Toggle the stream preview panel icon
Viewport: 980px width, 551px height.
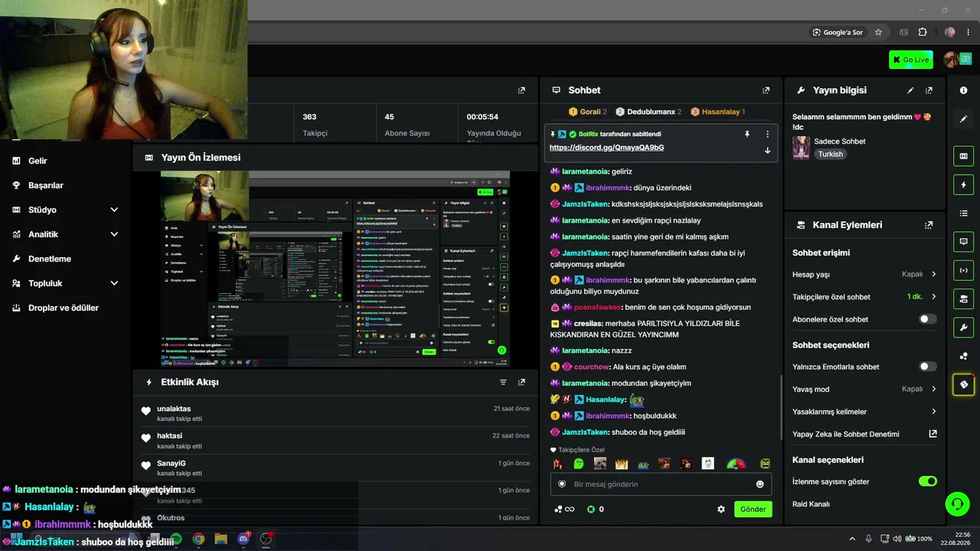(963, 156)
